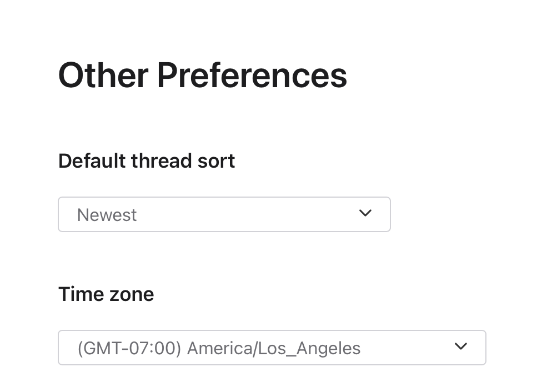The height and width of the screenshot is (392, 542).
Task: Click the word "sort" in the thread sort label
Action: click(217, 161)
